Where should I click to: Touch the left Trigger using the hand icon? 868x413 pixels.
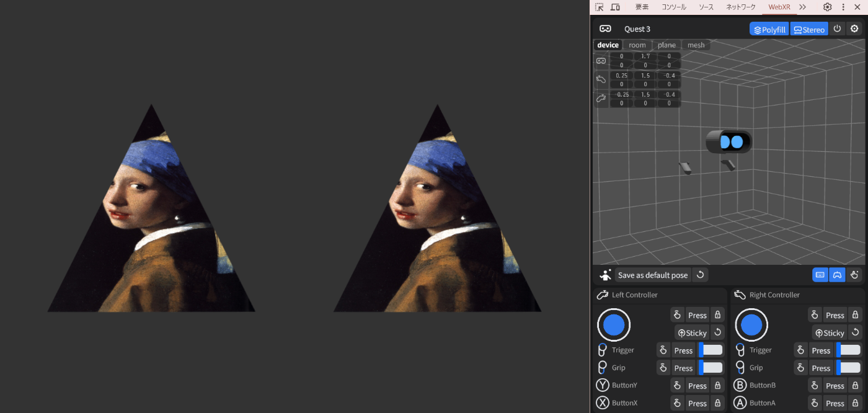tap(663, 350)
